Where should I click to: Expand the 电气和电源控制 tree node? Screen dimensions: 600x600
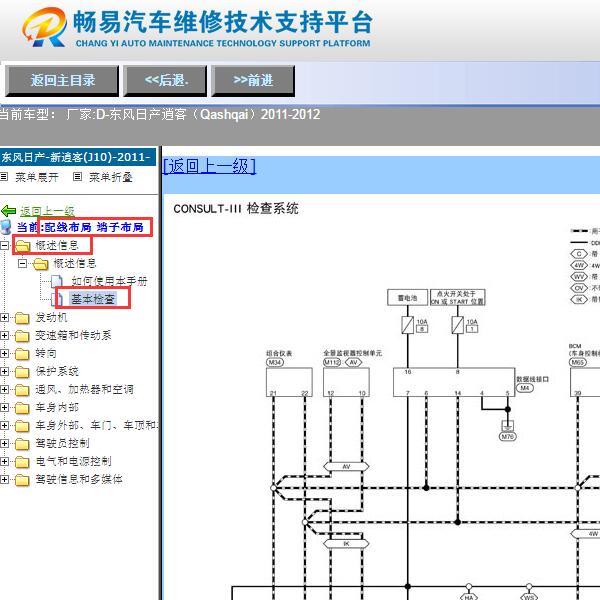coord(4,461)
